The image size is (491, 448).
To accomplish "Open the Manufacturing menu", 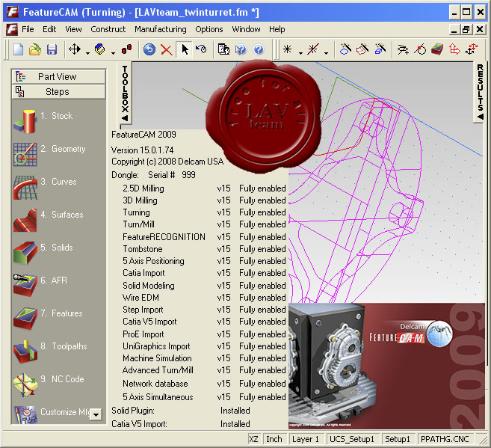I will pos(161,29).
